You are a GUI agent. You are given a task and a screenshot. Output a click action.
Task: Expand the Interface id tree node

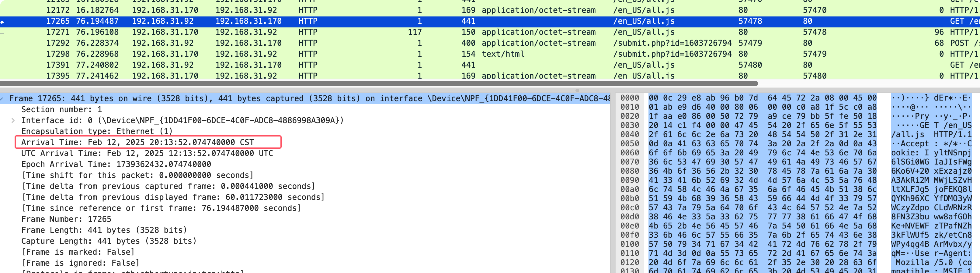click(x=13, y=120)
